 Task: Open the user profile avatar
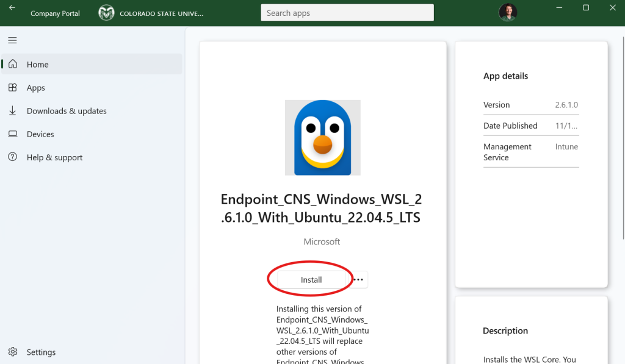coord(507,12)
